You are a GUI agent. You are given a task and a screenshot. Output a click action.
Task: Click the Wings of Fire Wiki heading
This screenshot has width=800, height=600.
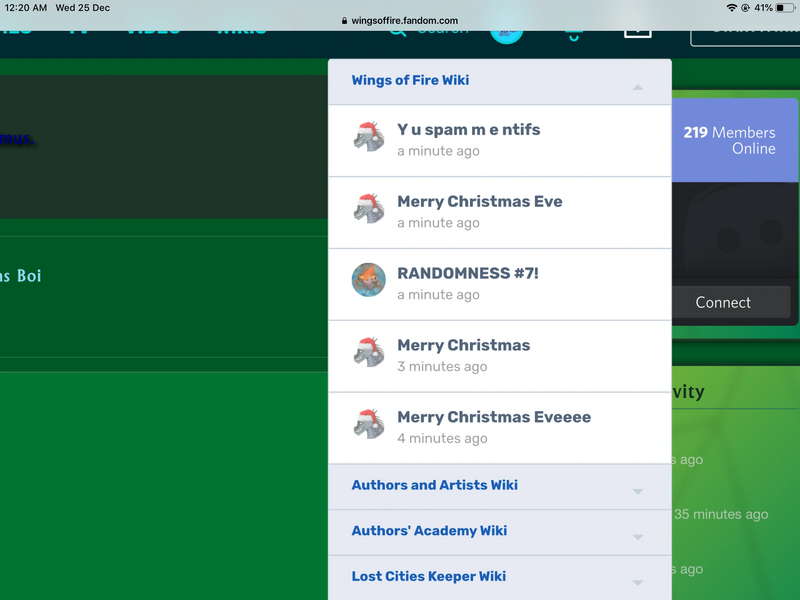click(x=410, y=80)
